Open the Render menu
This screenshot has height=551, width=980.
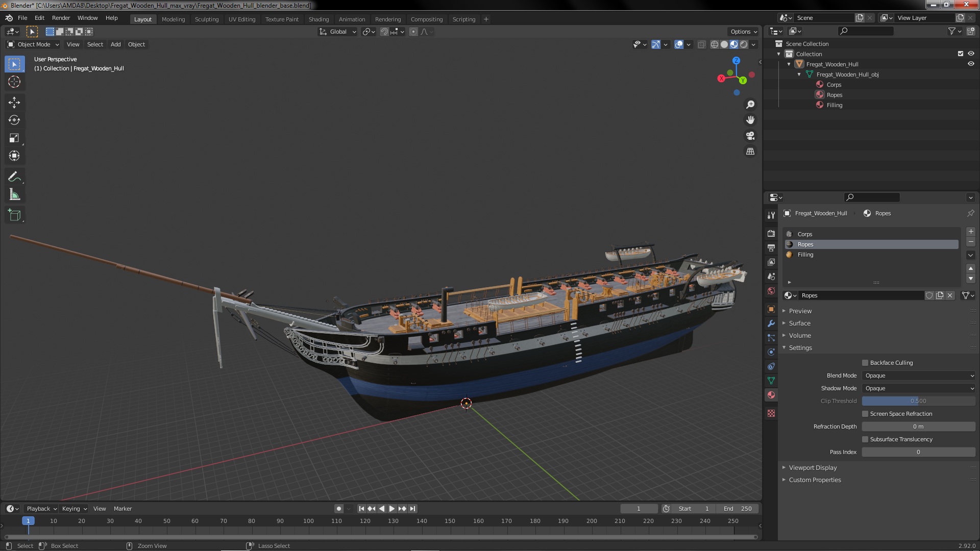tap(61, 18)
